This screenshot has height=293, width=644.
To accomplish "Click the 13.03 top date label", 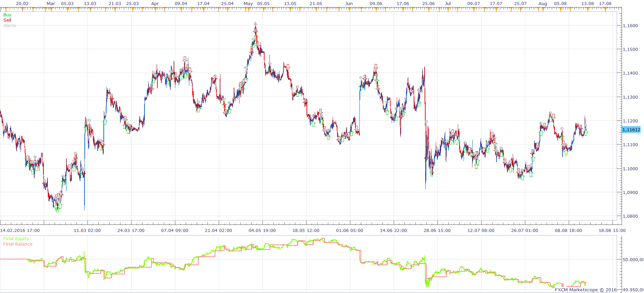I will [90, 4].
